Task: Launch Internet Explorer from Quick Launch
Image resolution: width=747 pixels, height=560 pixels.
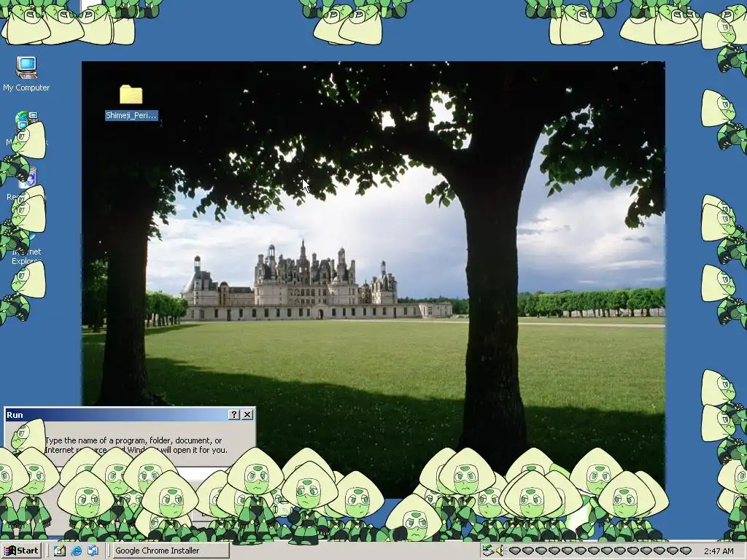Action: click(76, 551)
